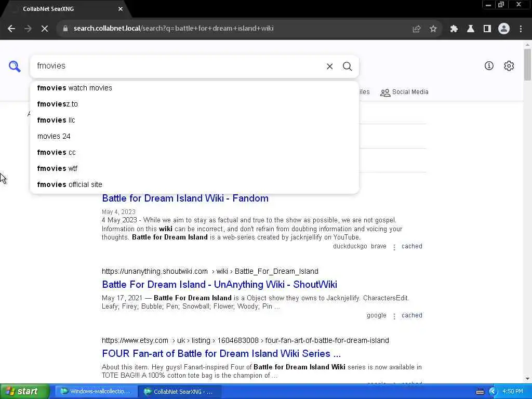
Task: Stop page loading with the X button
Action: 45,29
